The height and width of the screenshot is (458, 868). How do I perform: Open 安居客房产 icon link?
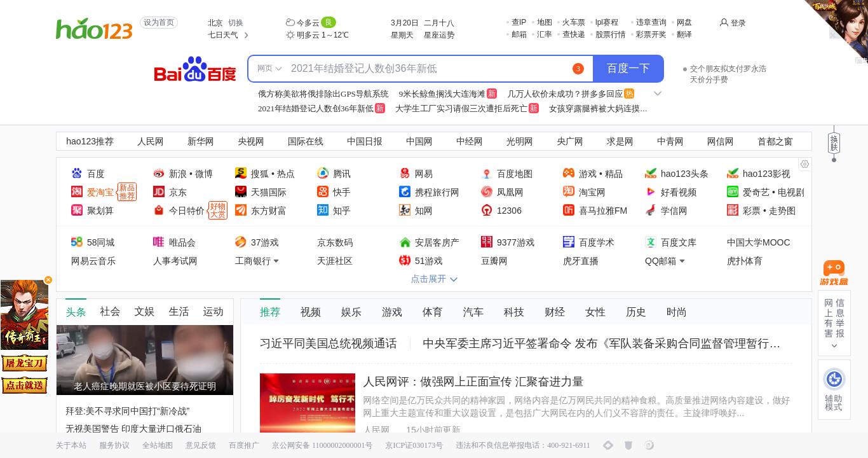(x=405, y=242)
